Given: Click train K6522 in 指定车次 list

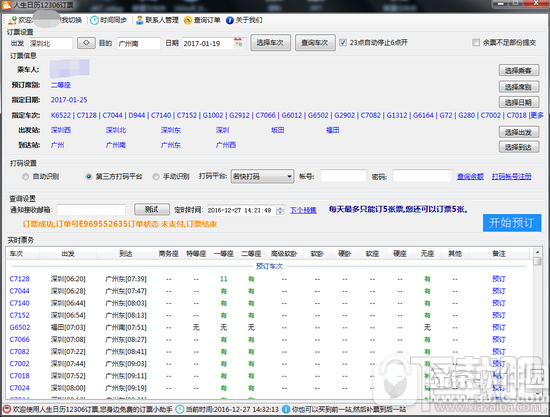Looking at the screenshot, I should pyautogui.click(x=61, y=115).
